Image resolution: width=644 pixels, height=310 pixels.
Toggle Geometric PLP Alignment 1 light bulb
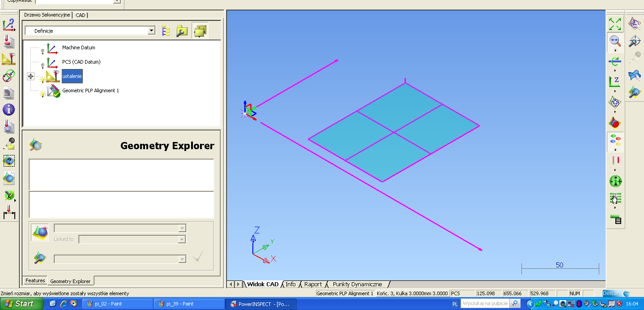tap(43, 94)
